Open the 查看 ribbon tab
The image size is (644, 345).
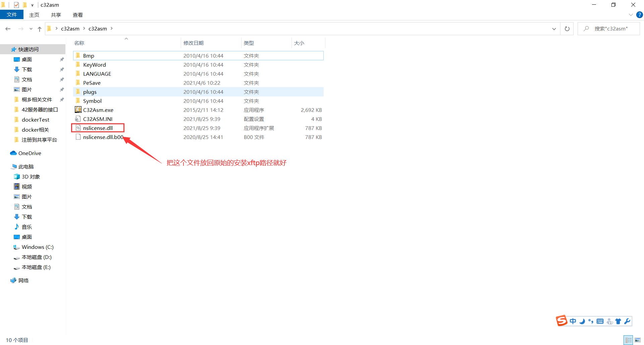(78, 15)
